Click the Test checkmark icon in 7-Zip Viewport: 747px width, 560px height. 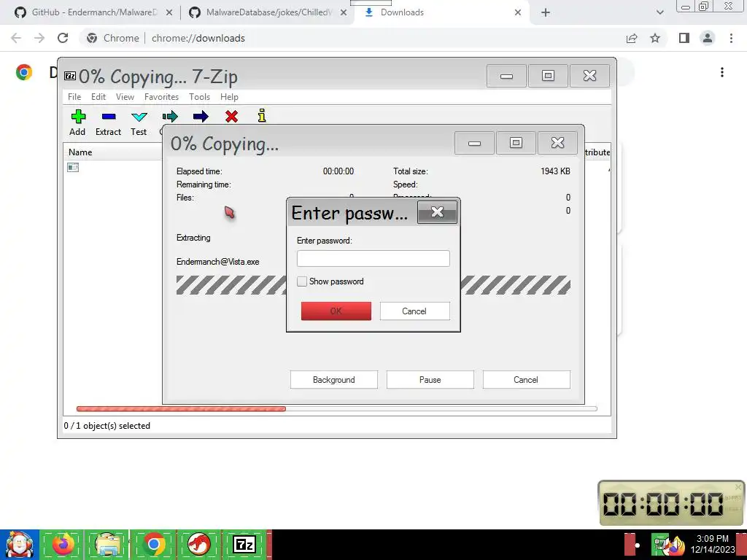[x=139, y=117]
